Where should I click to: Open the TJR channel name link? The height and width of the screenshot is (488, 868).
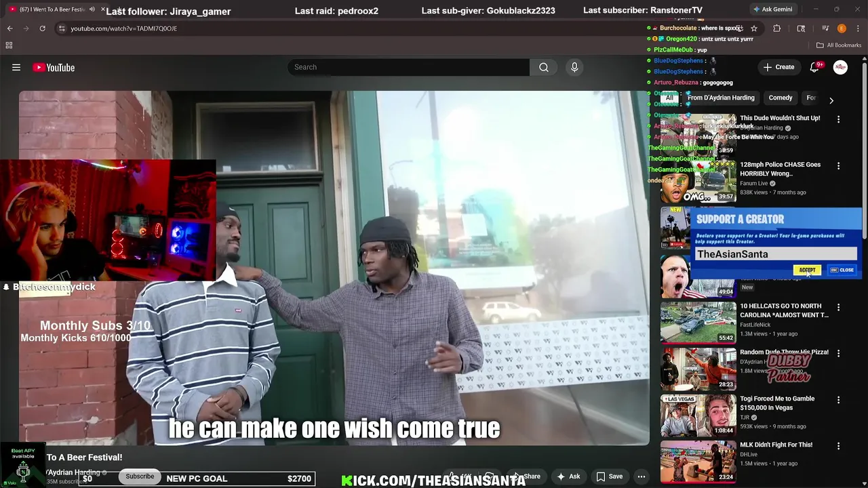pyautogui.click(x=745, y=418)
